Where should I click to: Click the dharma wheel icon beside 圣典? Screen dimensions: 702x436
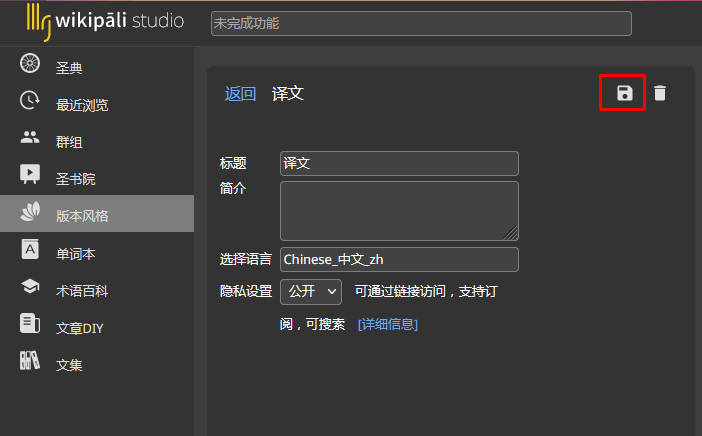pos(30,64)
